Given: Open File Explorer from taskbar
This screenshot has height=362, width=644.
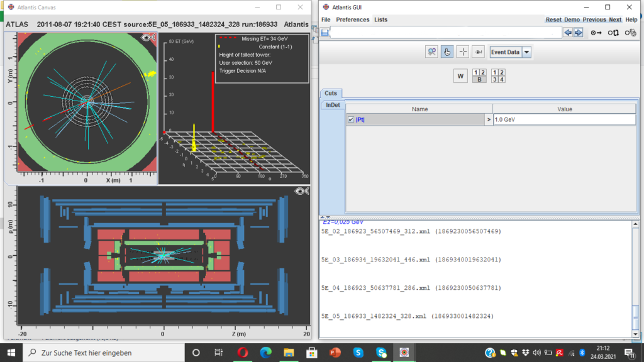Looking at the screenshot, I should click(x=289, y=353).
